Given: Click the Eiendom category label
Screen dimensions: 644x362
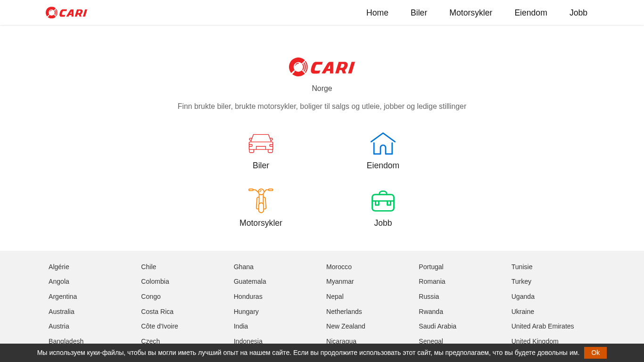Looking at the screenshot, I should pyautogui.click(x=383, y=165).
